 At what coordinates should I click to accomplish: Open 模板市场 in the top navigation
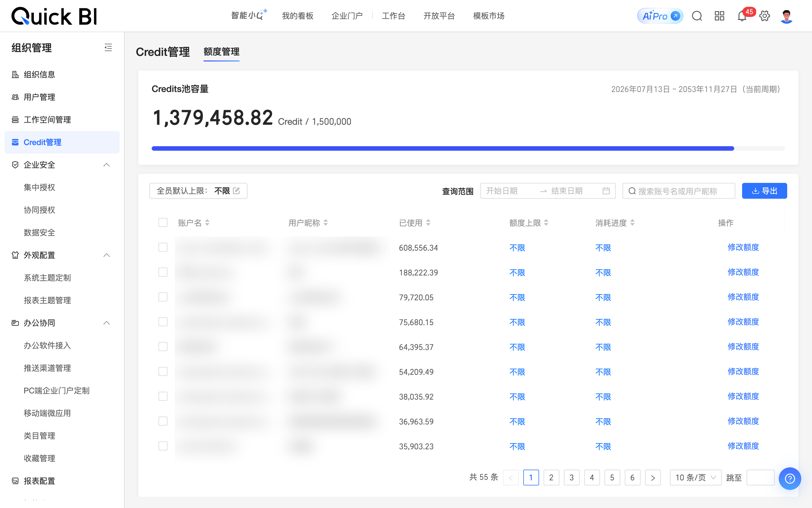489,16
